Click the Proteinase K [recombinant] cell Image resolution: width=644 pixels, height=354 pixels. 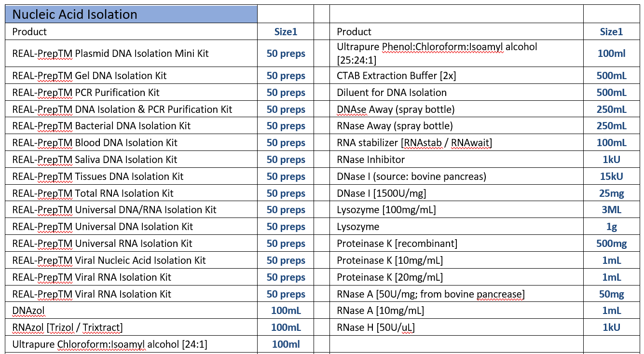tap(397, 244)
